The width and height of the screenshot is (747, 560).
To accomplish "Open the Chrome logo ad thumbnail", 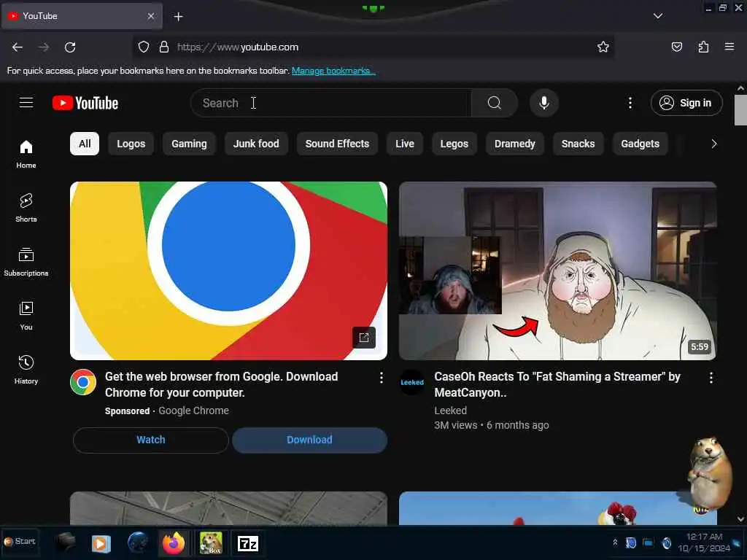I will click(x=228, y=271).
